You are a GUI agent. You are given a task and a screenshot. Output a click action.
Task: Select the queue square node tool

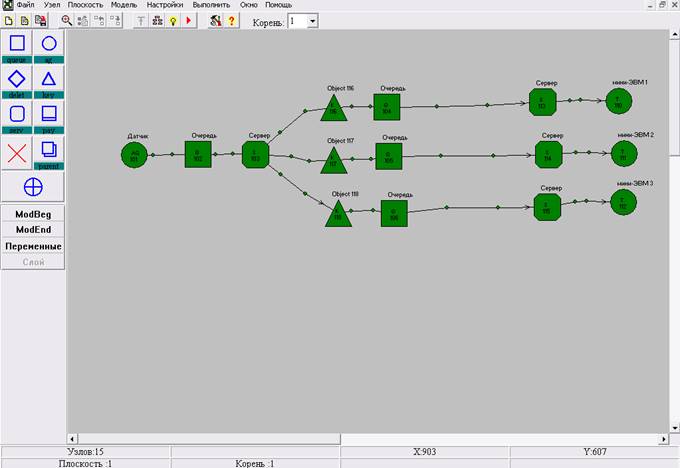[x=17, y=44]
